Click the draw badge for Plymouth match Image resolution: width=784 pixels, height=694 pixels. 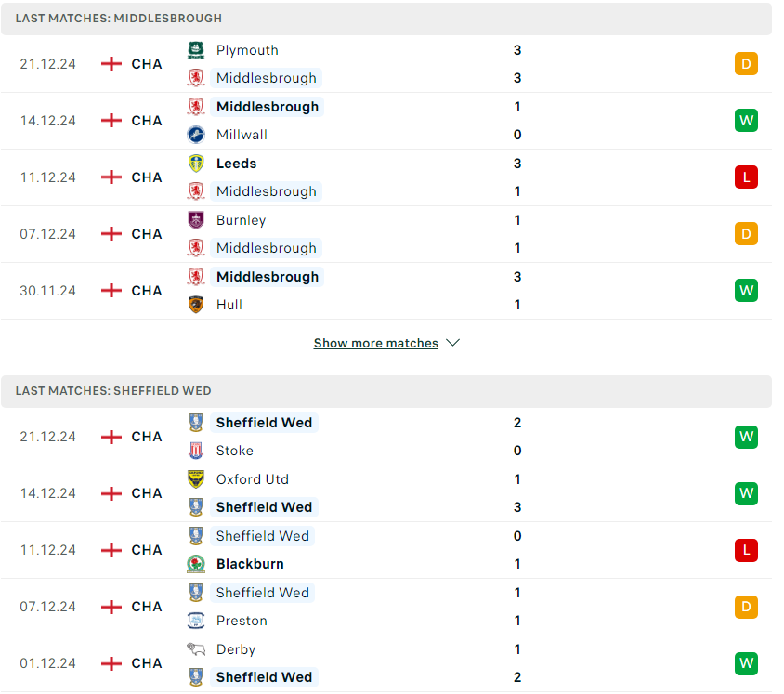(x=746, y=64)
